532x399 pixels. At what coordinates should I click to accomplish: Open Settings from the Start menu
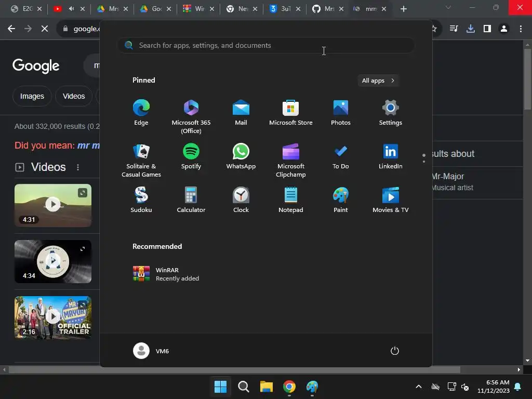[391, 113]
